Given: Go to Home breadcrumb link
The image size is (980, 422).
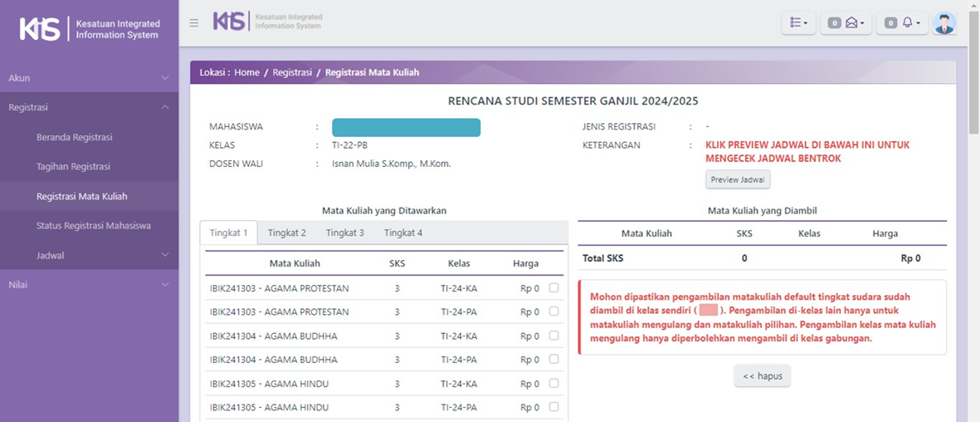Looking at the screenshot, I should coord(246,72).
